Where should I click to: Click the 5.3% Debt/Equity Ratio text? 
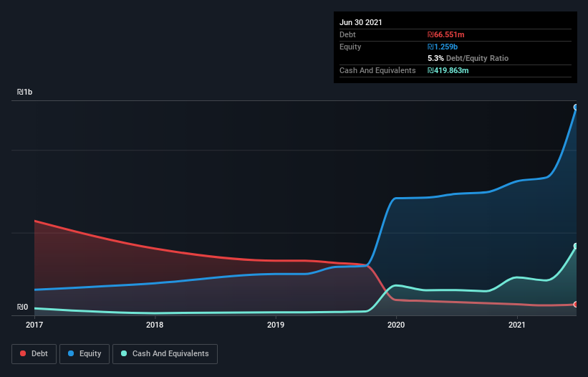468,59
